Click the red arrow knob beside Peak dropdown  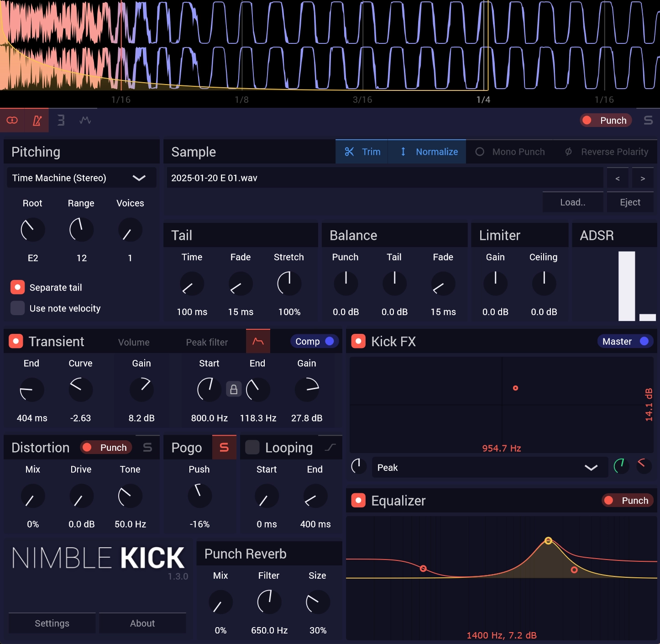click(x=644, y=466)
